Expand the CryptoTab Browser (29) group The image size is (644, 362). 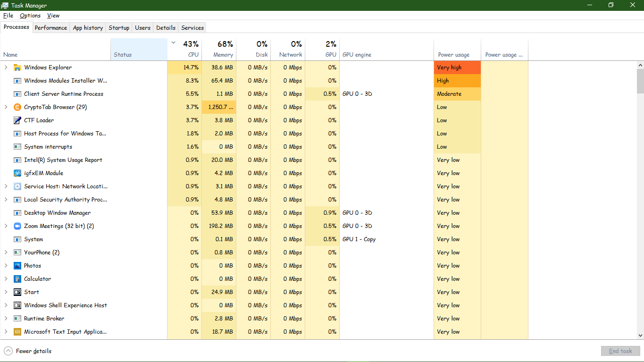[x=6, y=107]
